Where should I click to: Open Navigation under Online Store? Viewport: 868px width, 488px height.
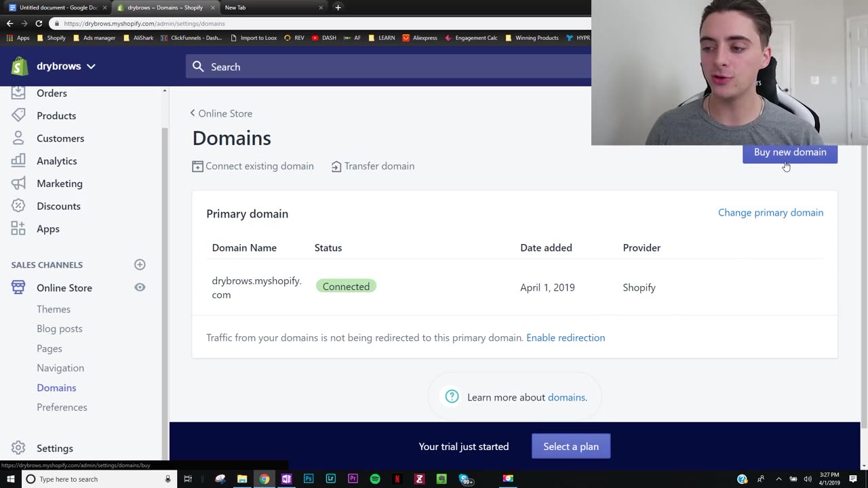tap(60, 368)
